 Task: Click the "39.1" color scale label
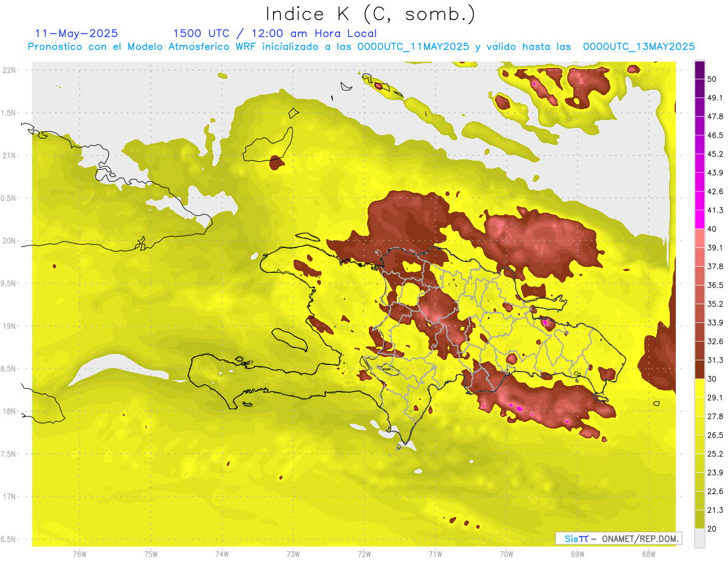[x=715, y=247]
